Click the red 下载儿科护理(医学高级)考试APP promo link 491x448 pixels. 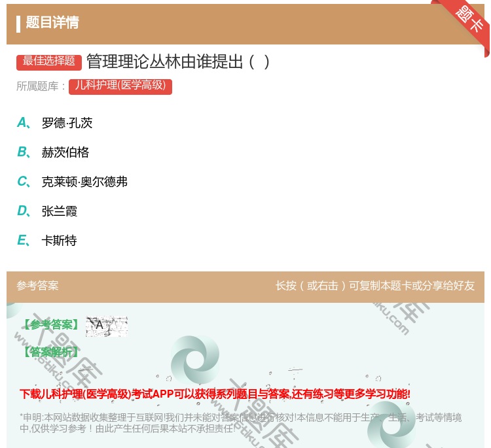[x=215, y=394]
